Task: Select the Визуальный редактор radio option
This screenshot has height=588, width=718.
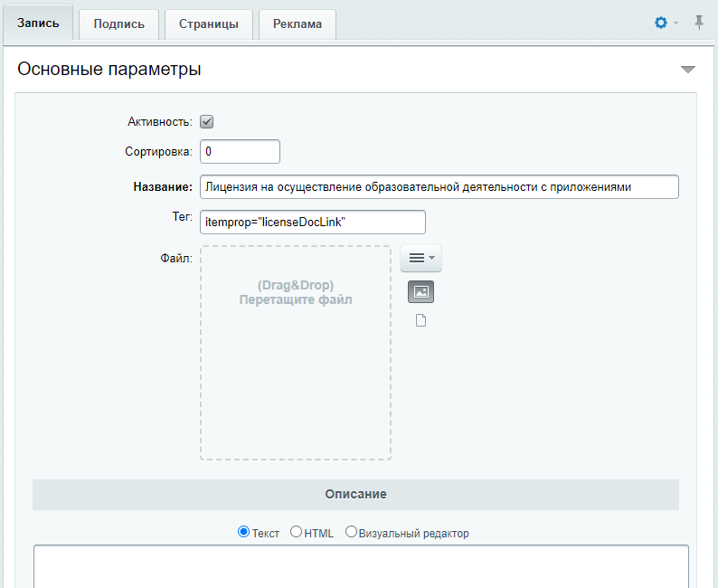Action: pos(351,532)
